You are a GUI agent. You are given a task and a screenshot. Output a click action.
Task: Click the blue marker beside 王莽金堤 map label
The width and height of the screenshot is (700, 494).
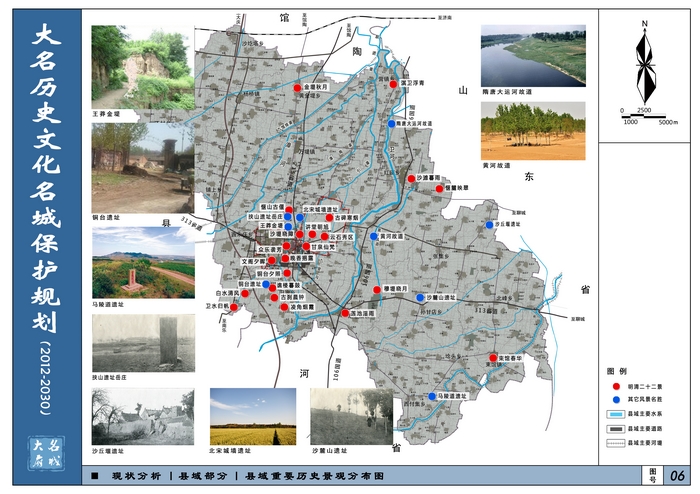coord(288,226)
